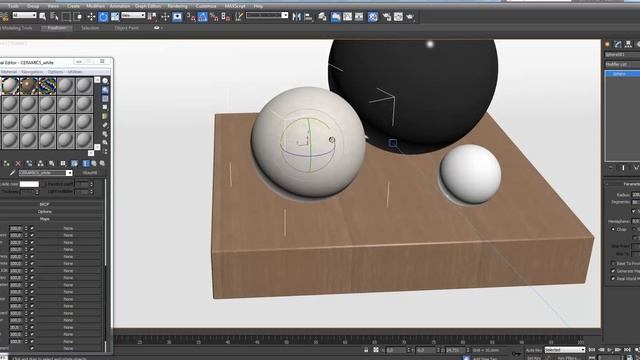The image size is (640, 360).
Task: Click the Mirror tool icon
Action: pyautogui.click(x=297, y=17)
